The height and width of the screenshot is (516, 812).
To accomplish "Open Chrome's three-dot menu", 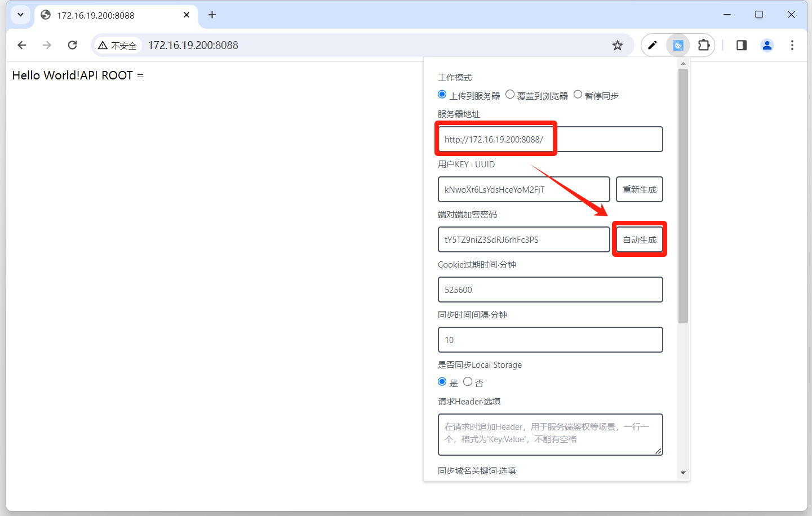I will click(792, 45).
